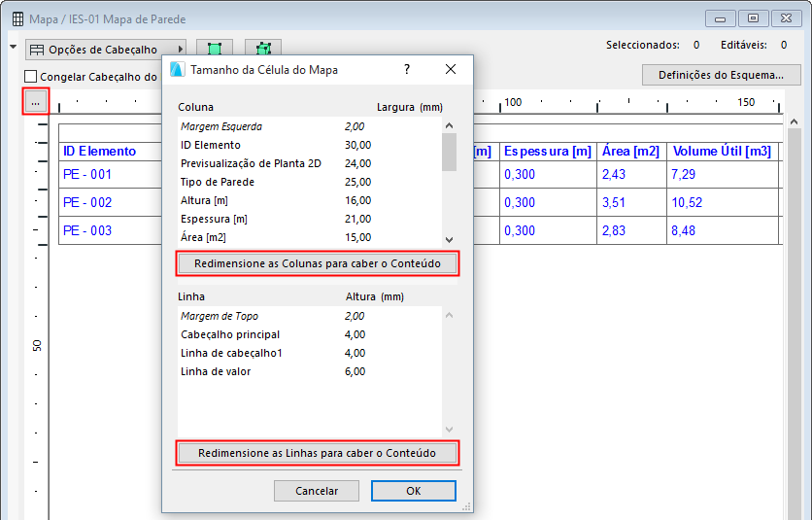The image size is (812, 520).
Task: Click width value 25,00
Action: (x=357, y=182)
